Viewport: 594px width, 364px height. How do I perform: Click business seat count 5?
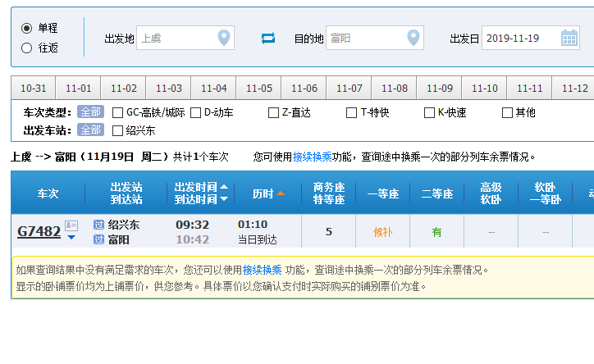(x=329, y=231)
